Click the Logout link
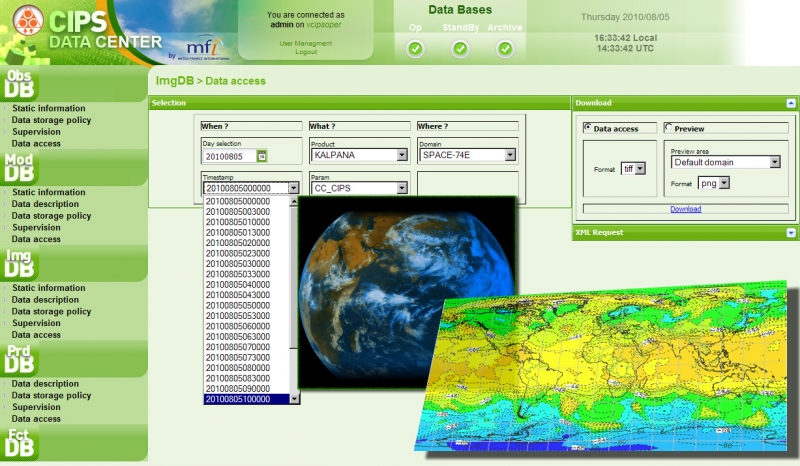The height and width of the screenshot is (466, 800). pyautogui.click(x=306, y=52)
